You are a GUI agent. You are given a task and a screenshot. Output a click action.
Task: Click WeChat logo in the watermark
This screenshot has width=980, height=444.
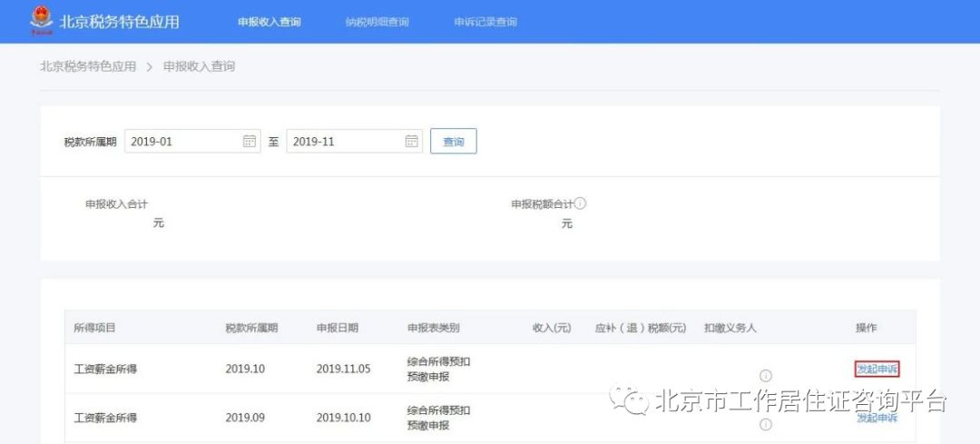[x=630, y=400]
